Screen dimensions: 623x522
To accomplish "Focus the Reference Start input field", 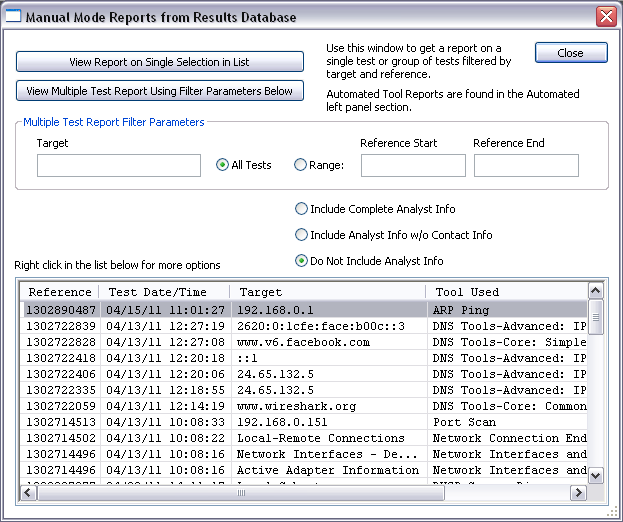I will tap(413, 166).
